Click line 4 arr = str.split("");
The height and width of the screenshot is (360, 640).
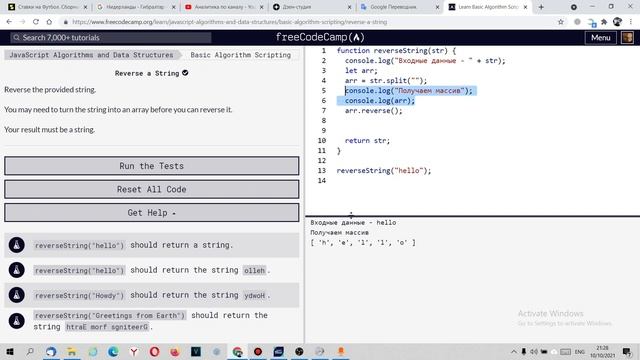[x=386, y=80]
